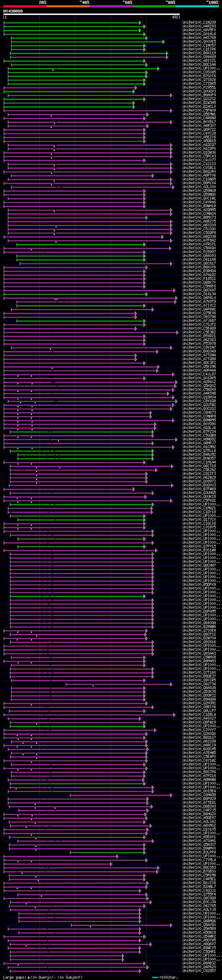
Task: Click the white query sequence bar
Action: (92, 15)
